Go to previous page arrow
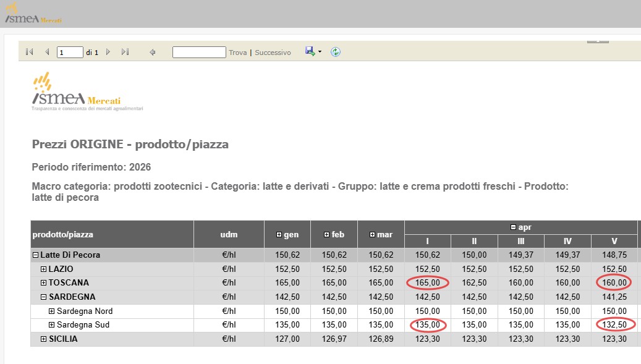 tap(47, 52)
